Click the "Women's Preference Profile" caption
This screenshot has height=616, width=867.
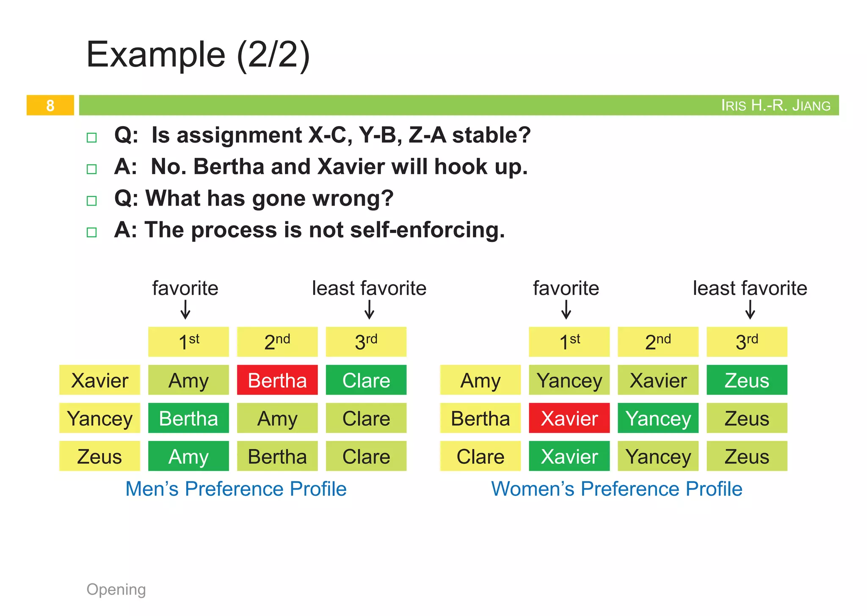[616, 489]
